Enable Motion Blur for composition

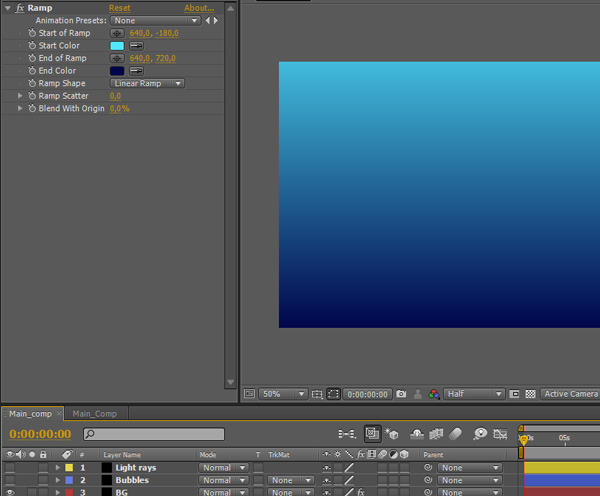pos(455,434)
